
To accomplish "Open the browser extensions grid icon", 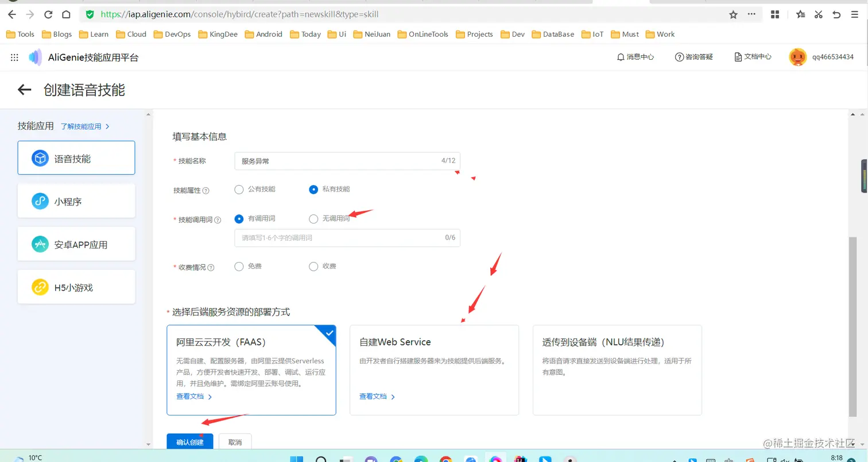I will pyautogui.click(x=775, y=14).
